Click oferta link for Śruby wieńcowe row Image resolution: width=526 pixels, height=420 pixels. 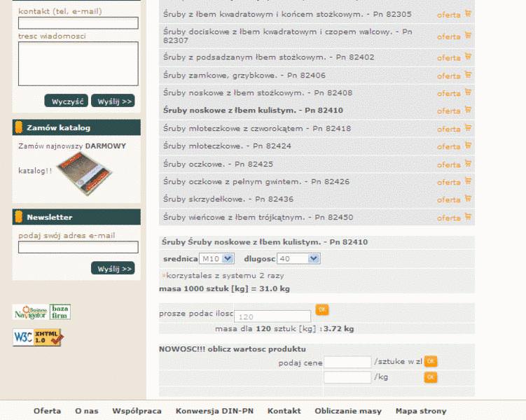coord(448,218)
